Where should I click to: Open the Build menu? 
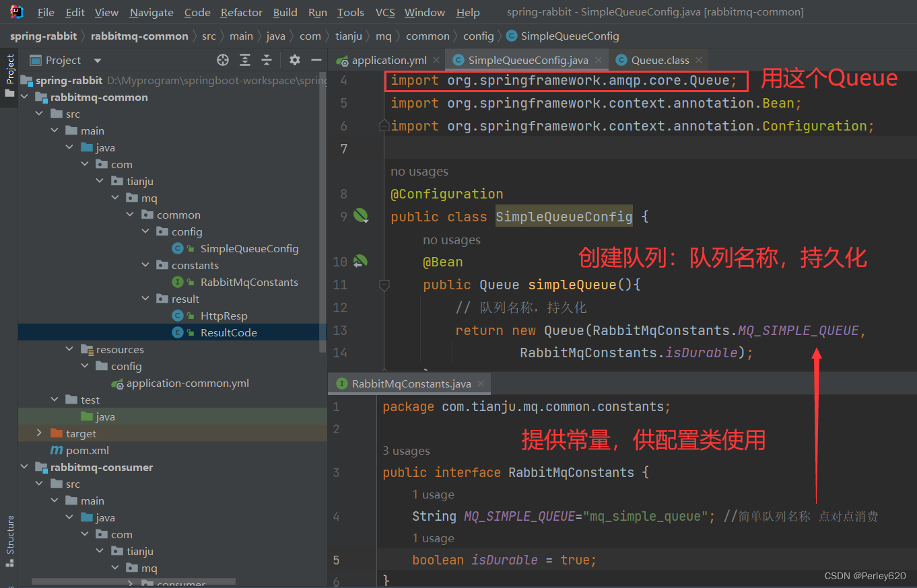[285, 12]
